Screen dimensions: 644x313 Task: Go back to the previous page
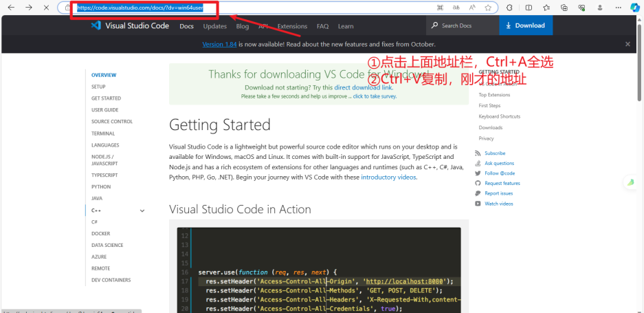point(11,8)
